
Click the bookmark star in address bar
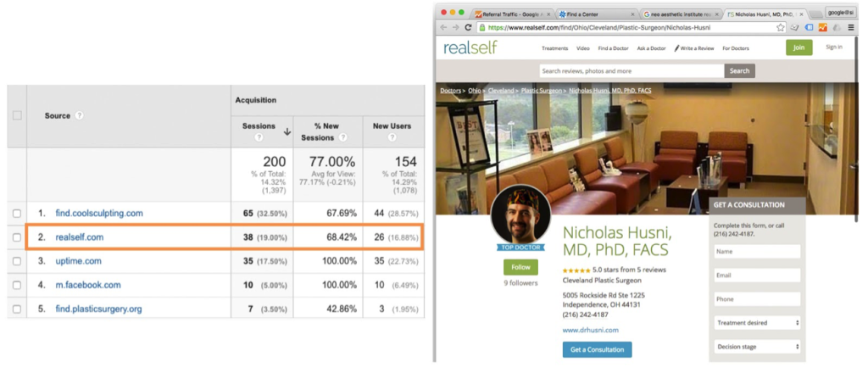point(781,27)
